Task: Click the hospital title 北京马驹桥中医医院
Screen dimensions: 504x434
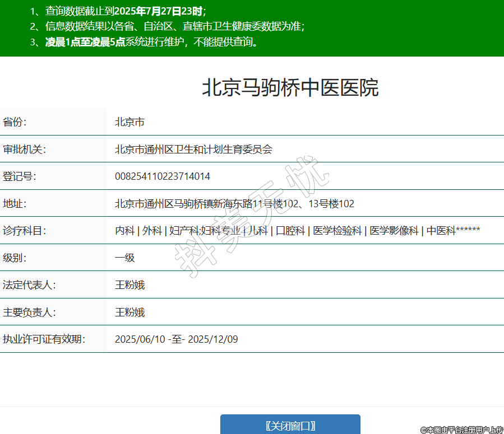Action: [x=290, y=88]
